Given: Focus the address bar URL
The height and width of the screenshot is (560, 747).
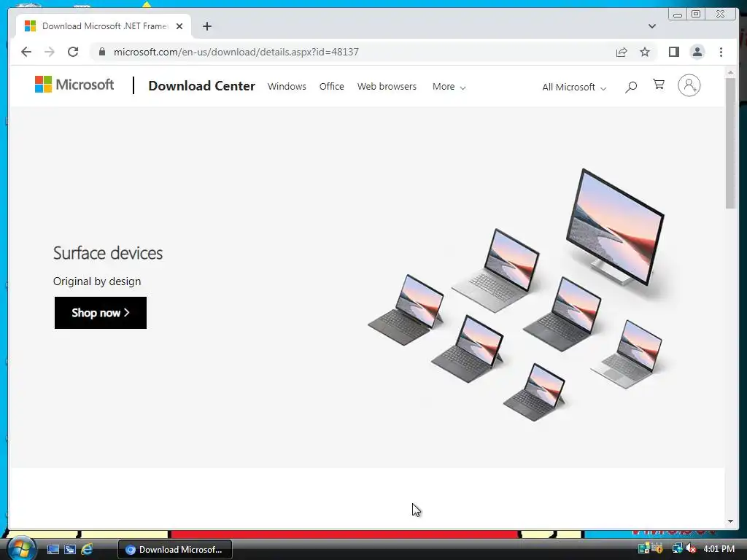Looking at the screenshot, I should coord(236,52).
